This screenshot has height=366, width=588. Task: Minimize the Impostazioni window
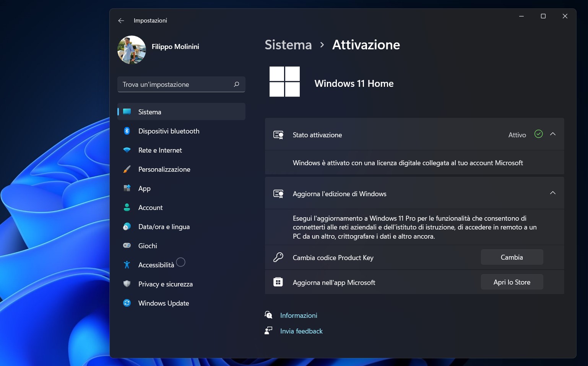tap(521, 16)
